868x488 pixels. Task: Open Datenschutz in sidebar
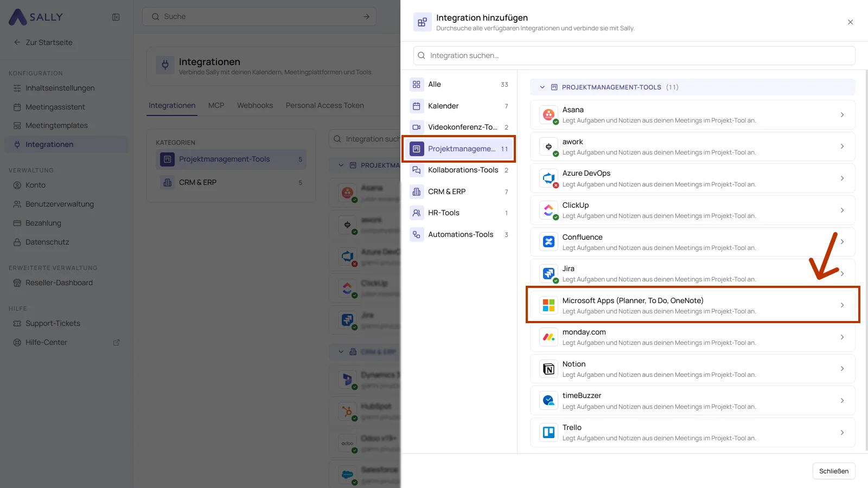coord(66,242)
